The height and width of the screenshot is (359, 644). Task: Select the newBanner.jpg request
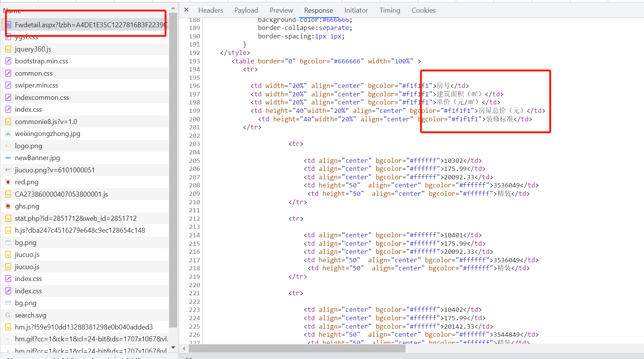[37, 158]
